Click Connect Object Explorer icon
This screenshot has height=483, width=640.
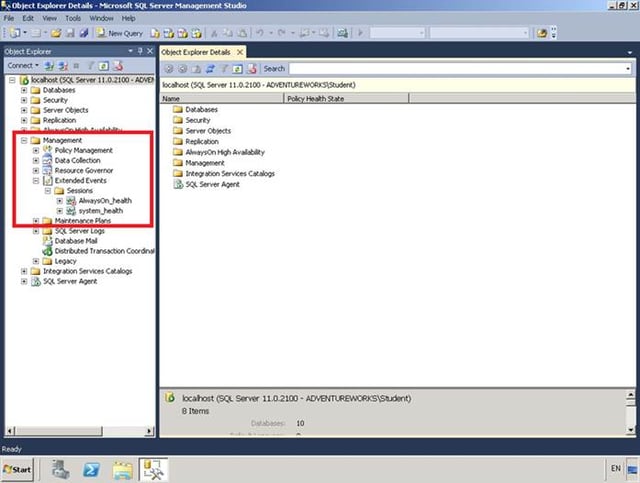(x=49, y=66)
